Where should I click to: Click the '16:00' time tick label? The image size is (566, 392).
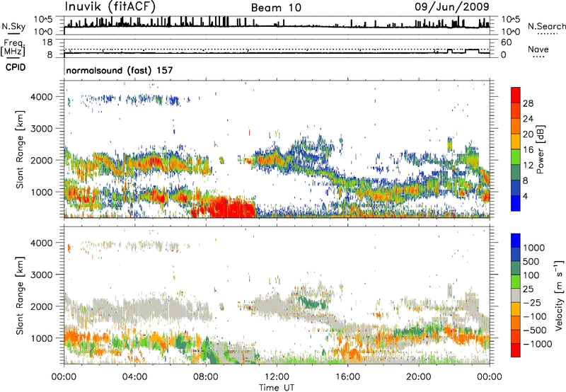coord(348,377)
